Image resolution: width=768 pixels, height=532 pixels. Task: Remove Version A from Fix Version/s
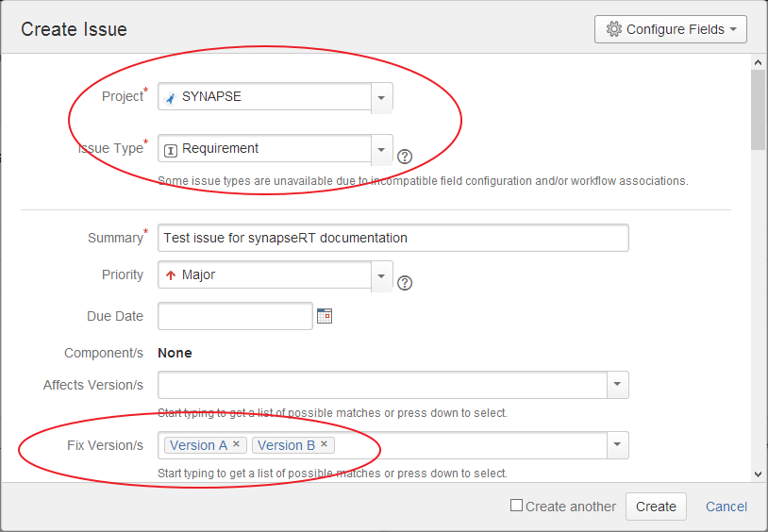tap(236, 444)
